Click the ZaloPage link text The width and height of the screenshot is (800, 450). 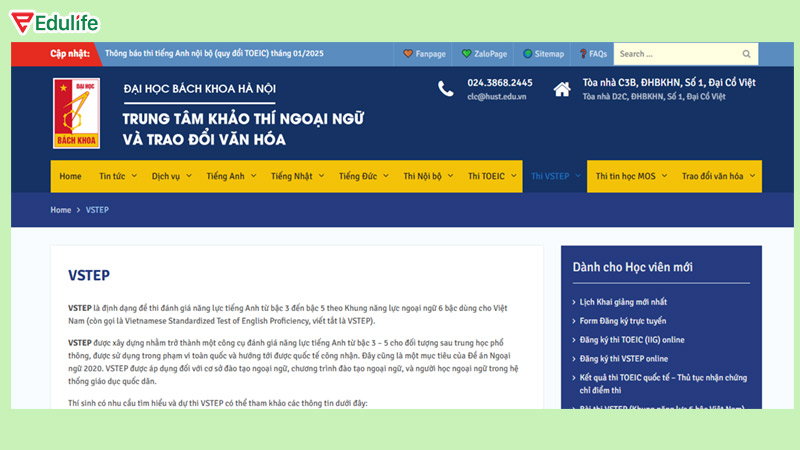(x=490, y=54)
